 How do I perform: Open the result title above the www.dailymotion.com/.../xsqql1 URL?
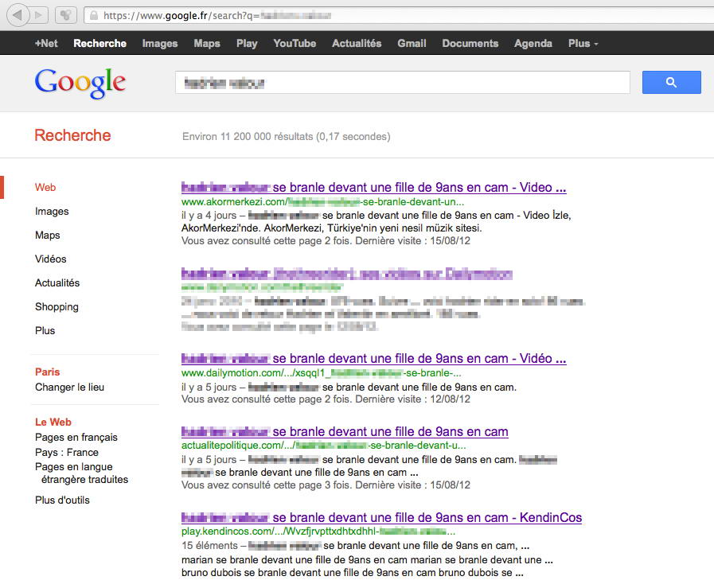pyautogui.click(x=374, y=359)
